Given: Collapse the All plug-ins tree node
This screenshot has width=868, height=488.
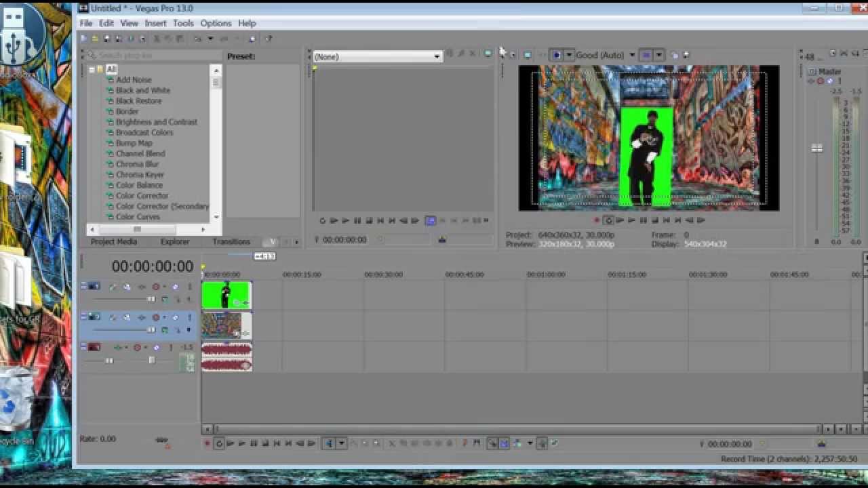Looking at the screenshot, I should pos(92,69).
